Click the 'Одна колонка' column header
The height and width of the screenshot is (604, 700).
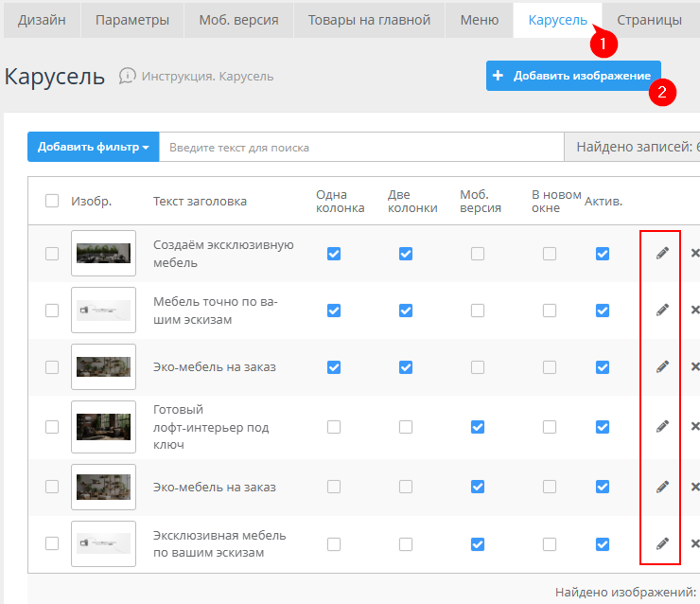(341, 201)
